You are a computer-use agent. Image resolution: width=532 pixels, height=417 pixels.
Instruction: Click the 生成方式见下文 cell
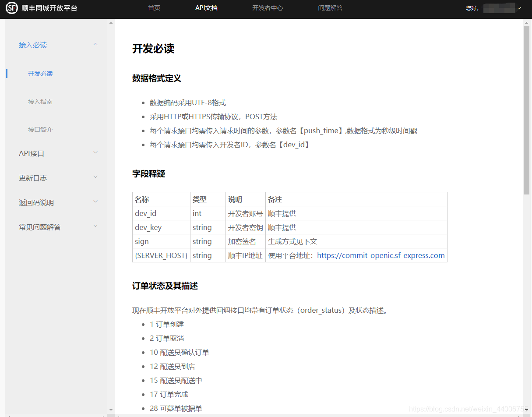(356, 241)
